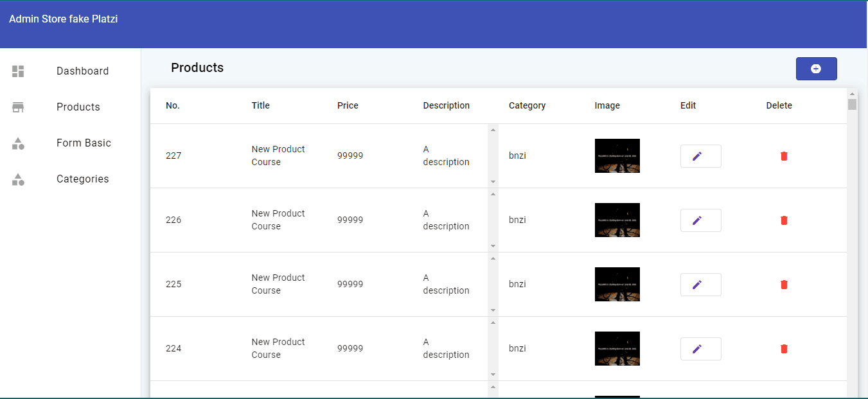
Task: Delete product 224 using trash icon
Action: tap(784, 349)
